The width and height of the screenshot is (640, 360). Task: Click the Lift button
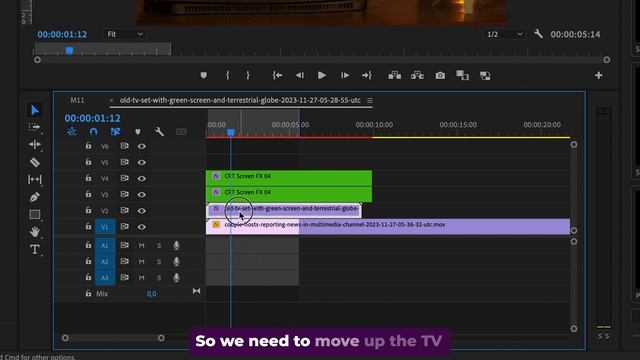coord(395,76)
